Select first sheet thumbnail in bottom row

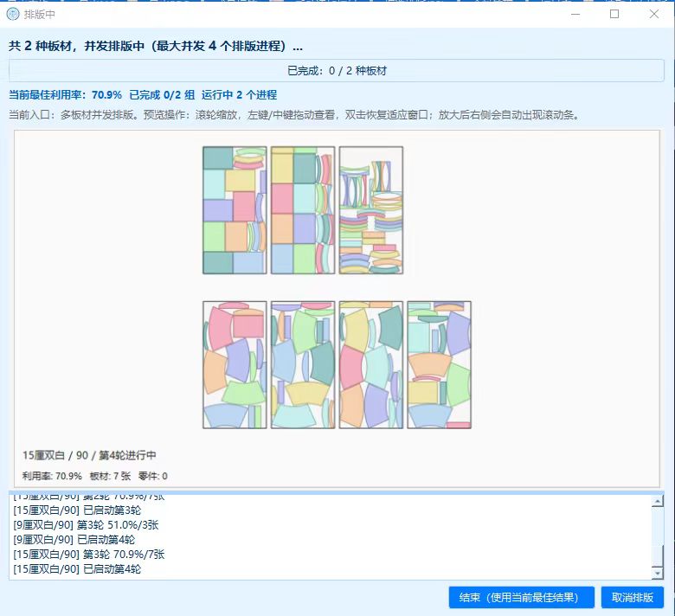[x=235, y=364]
